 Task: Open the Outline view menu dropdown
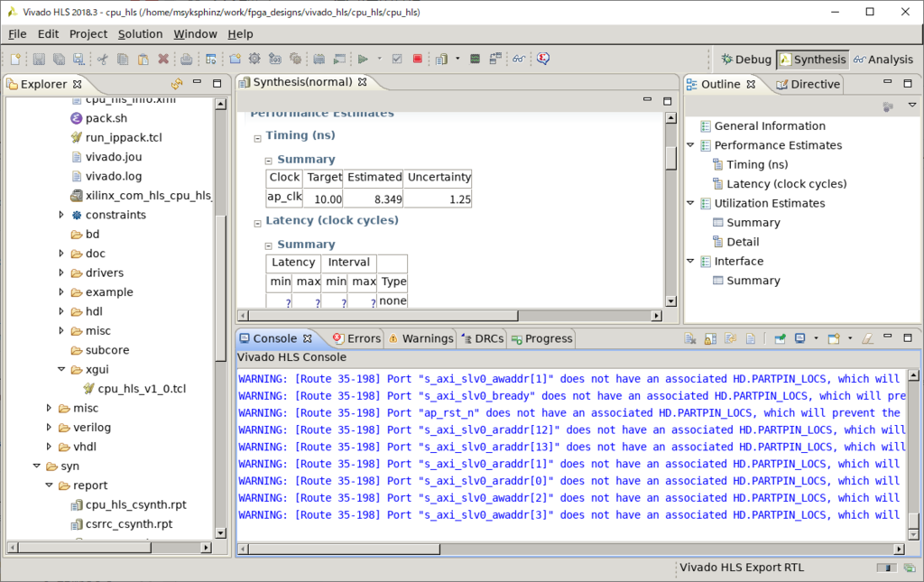(911, 105)
